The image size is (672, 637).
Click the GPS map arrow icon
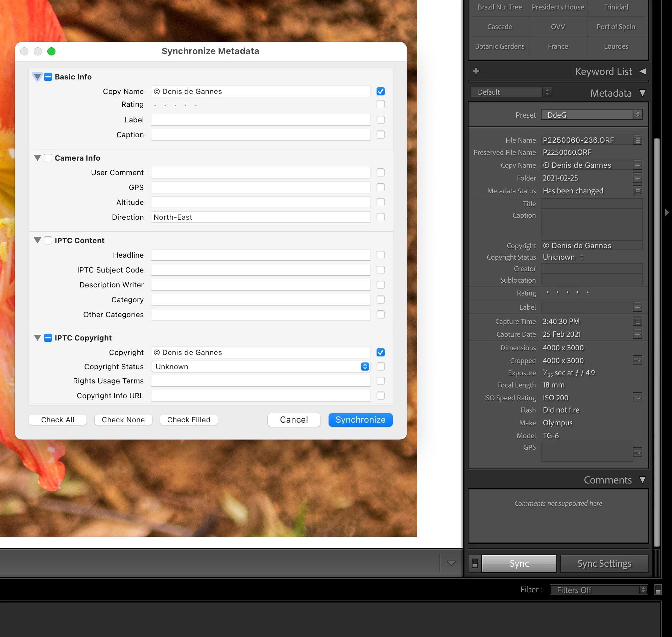coord(638,452)
